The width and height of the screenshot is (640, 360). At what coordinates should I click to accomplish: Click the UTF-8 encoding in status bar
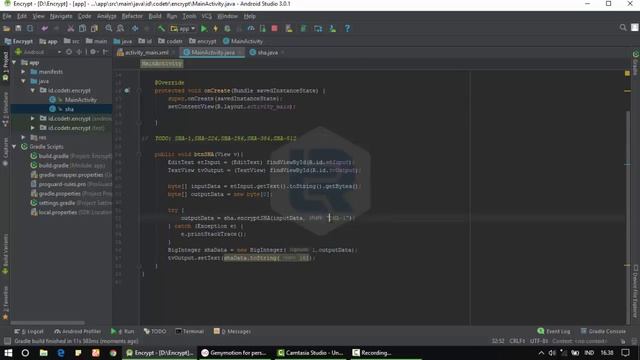pos(539,341)
